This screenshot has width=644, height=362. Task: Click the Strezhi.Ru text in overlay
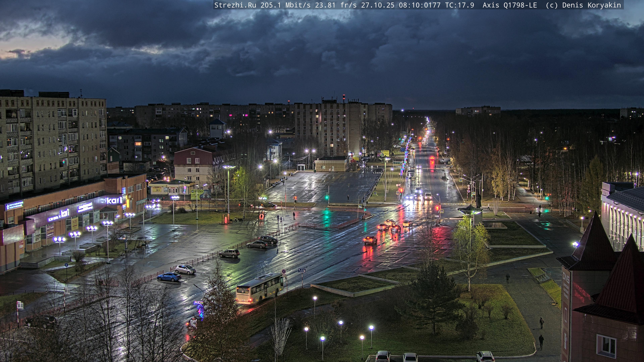(235, 5)
